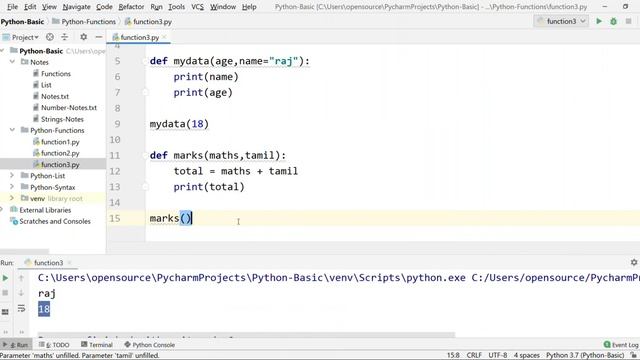The width and height of the screenshot is (640, 360).
Task: Expand the Python-List folder
Action: coord(12,176)
